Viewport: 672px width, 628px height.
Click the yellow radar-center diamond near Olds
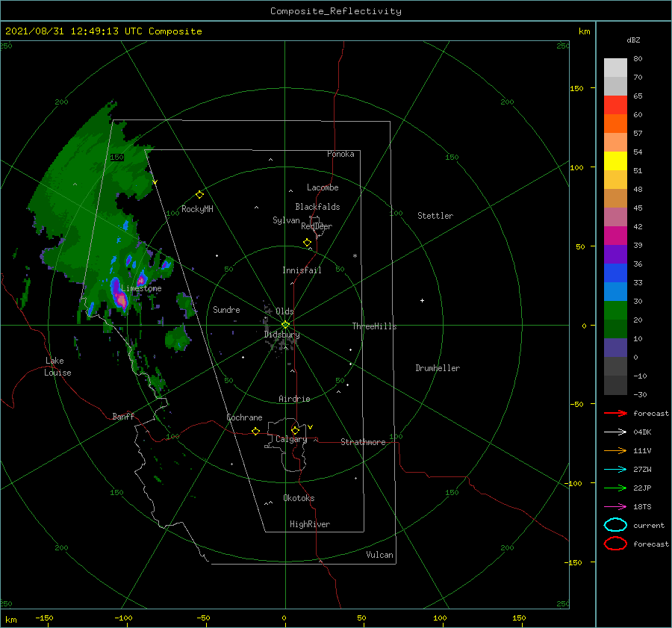tap(285, 325)
